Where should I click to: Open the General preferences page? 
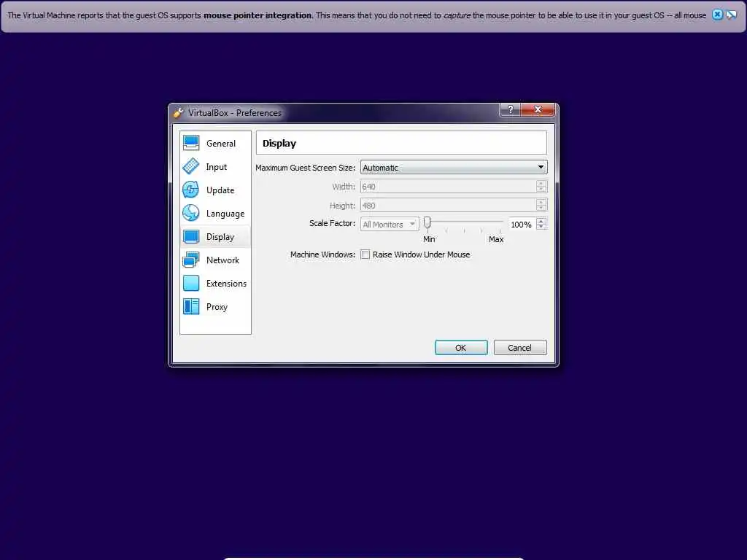pos(215,143)
